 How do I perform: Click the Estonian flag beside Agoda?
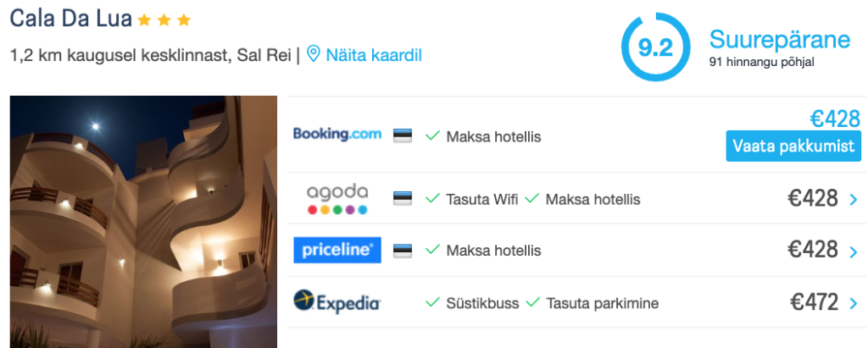(402, 199)
